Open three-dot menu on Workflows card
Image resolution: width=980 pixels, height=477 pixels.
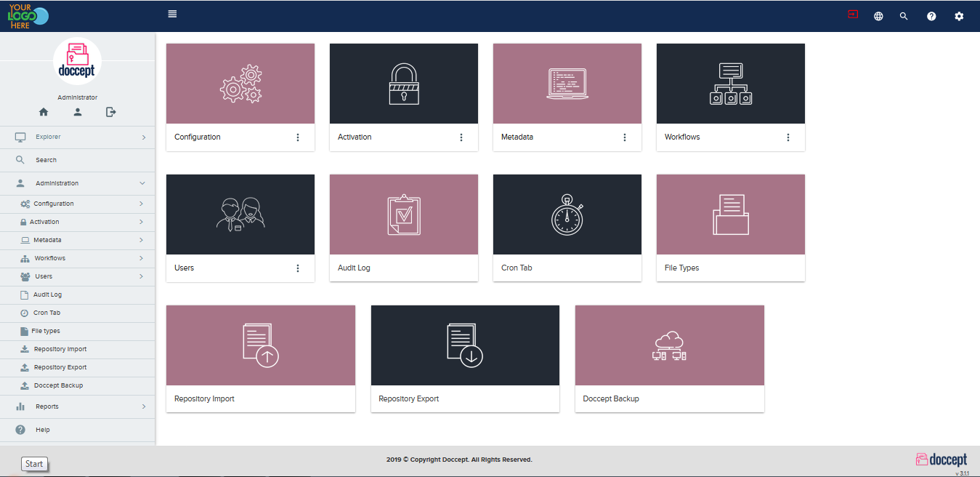click(x=787, y=137)
